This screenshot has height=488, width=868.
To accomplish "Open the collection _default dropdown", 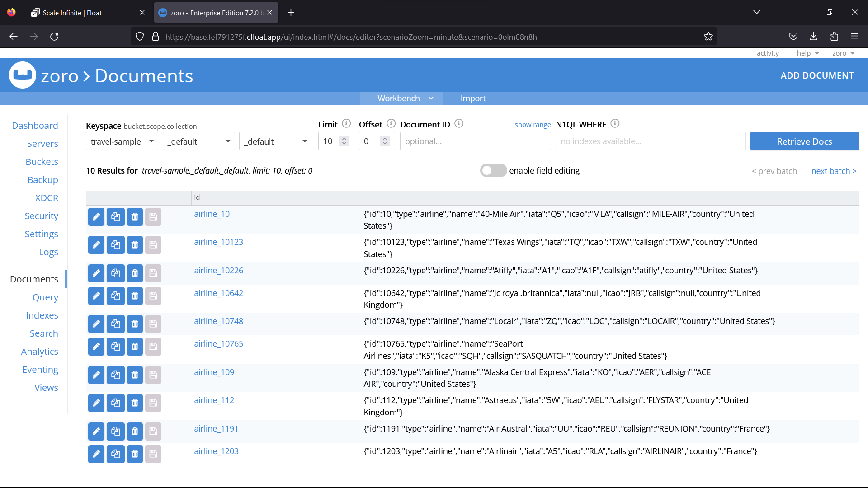I will pos(275,141).
